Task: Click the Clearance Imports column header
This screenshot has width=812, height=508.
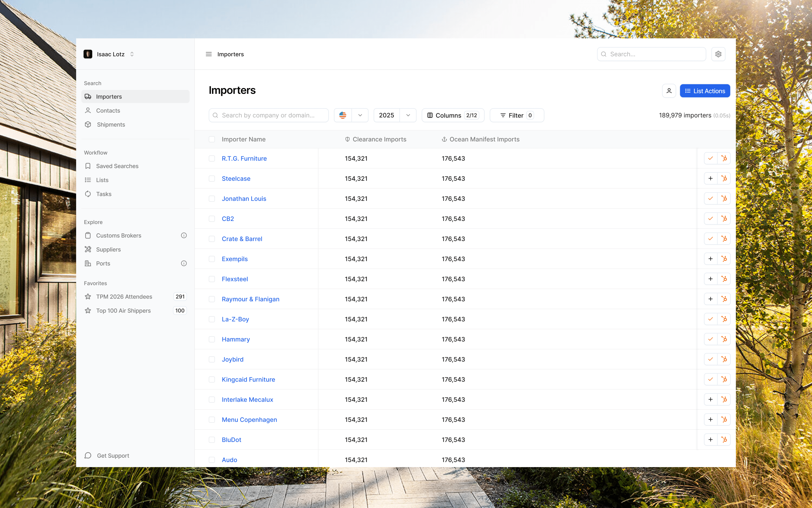Action: (x=376, y=139)
